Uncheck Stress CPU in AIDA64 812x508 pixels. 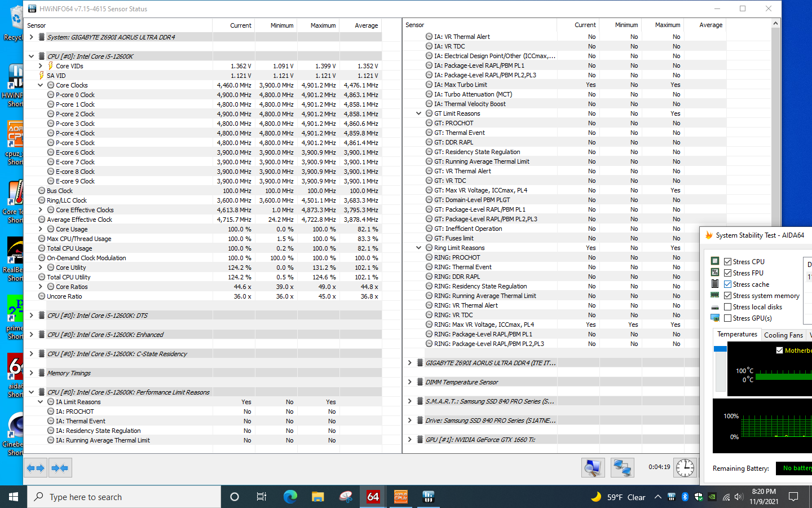(728, 262)
